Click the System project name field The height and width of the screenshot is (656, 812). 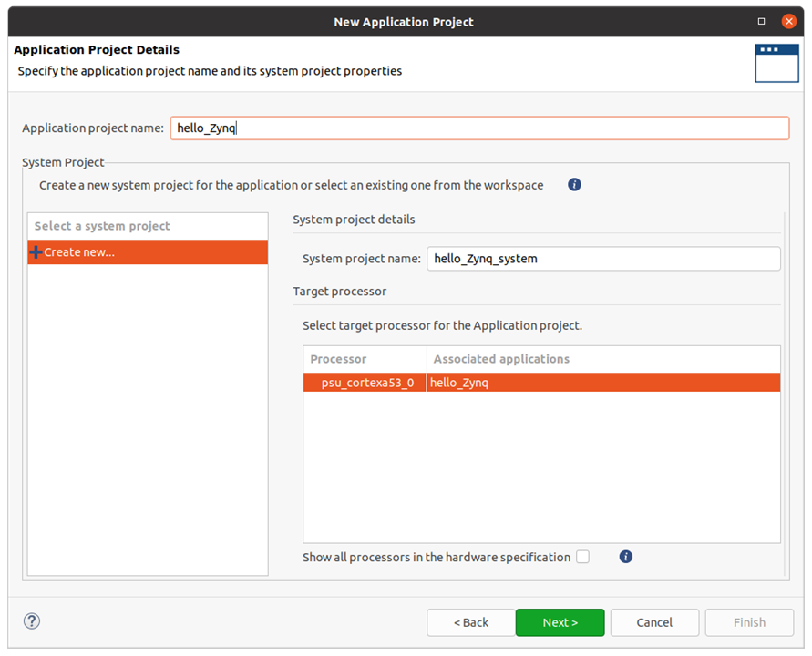[603, 259]
